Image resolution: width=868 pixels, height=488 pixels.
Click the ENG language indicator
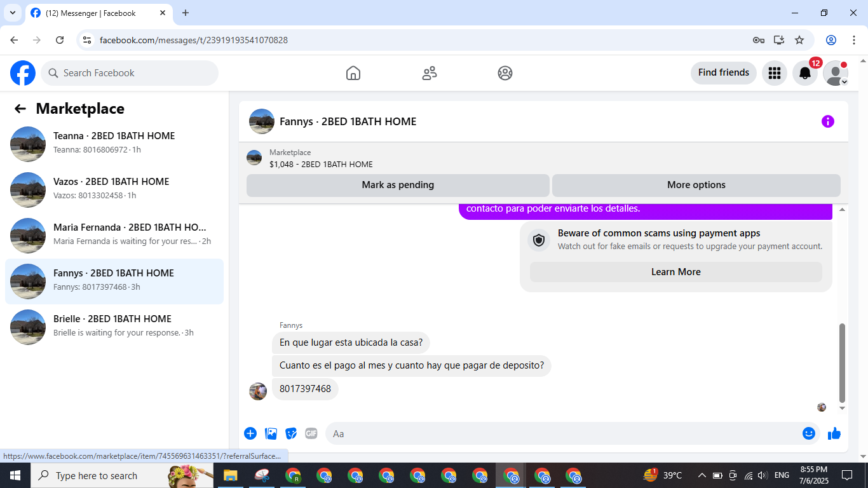coord(782,475)
